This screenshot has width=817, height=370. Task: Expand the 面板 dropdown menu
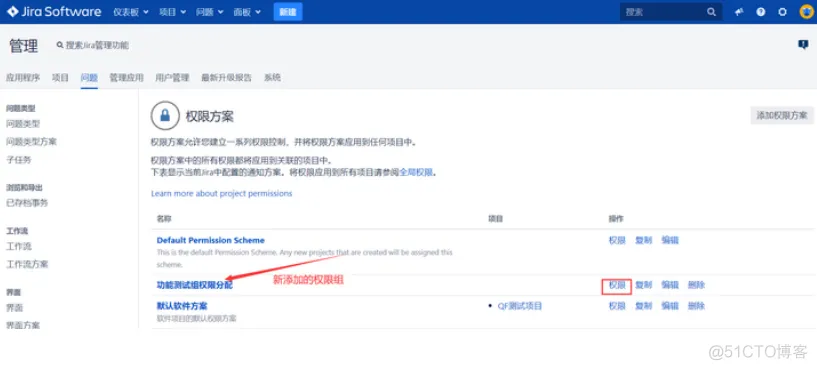coord(247,12)
